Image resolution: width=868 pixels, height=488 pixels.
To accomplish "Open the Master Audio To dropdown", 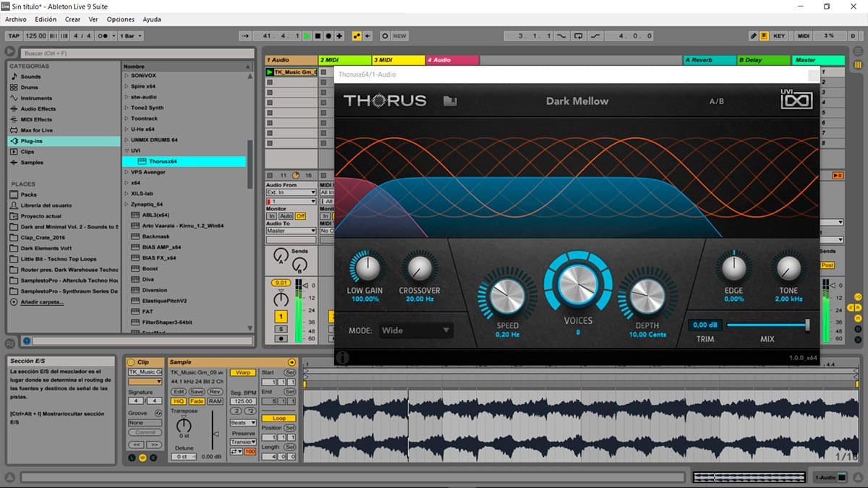I will (292, 231).
